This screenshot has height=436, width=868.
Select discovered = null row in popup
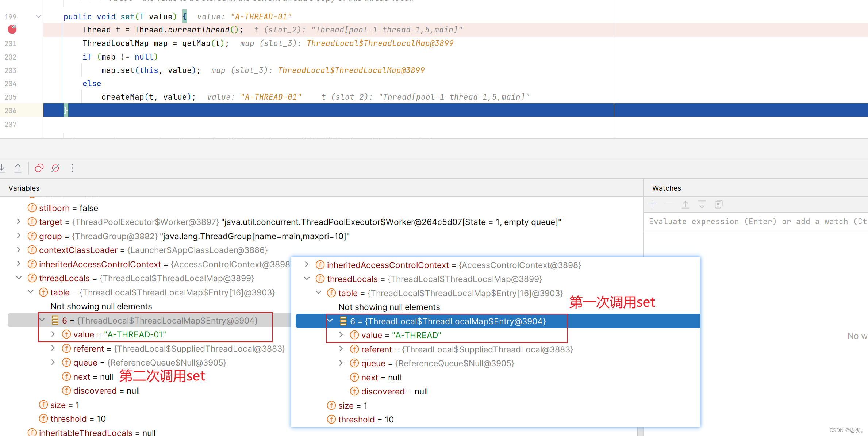click(389, 391)
